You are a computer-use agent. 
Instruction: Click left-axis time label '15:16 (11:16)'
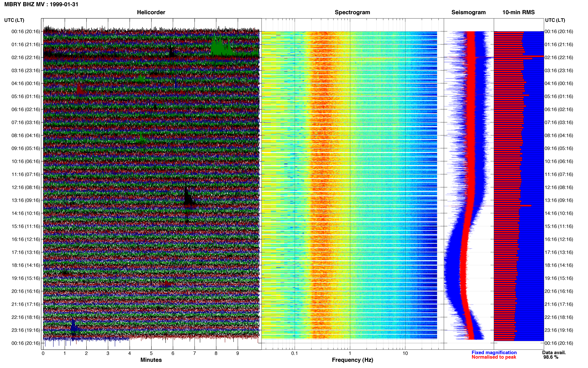pyautogui.click(x=26, y=226)
